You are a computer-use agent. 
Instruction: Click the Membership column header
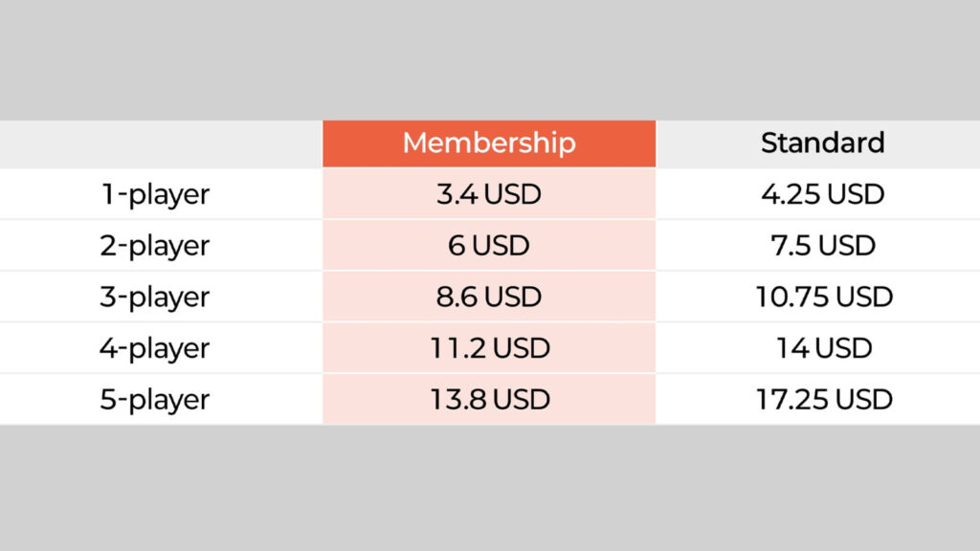[489, 143]
